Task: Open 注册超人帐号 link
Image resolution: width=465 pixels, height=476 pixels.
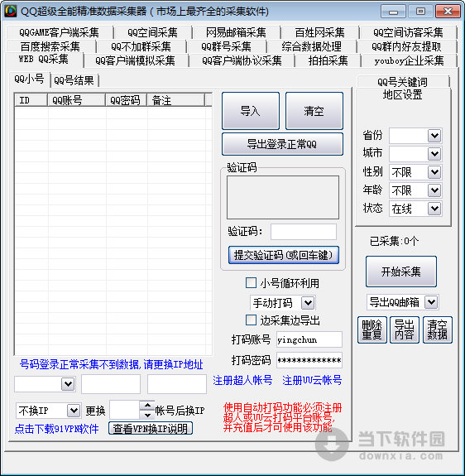Action: tap(242, 380)
